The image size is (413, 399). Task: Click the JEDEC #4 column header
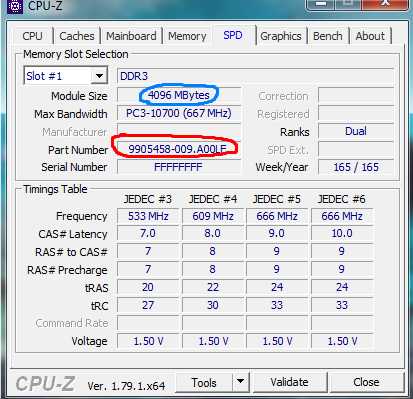(x=213, y=199)
